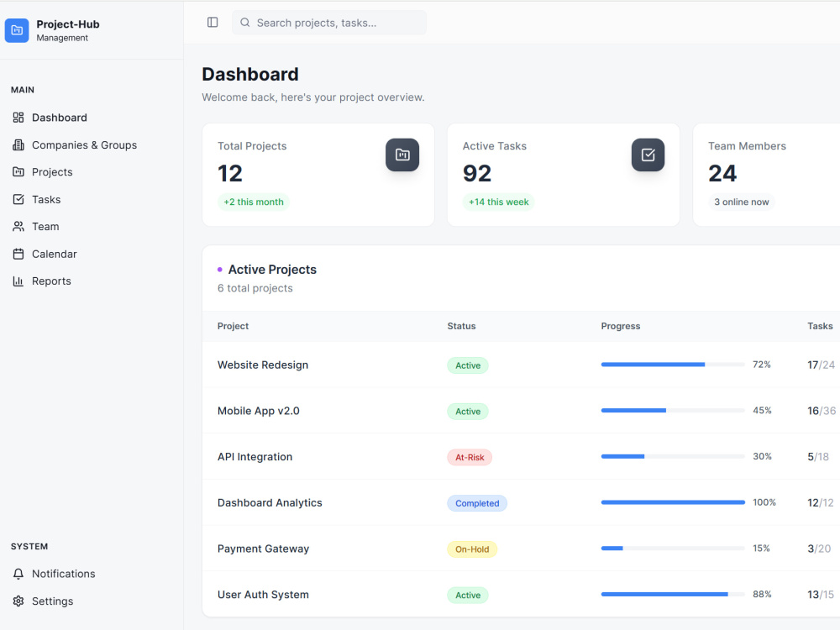Click the Dashboard Analytics progress bar
Screen dimensions: 840x630
pyautogui.click(x=673, y=502)
